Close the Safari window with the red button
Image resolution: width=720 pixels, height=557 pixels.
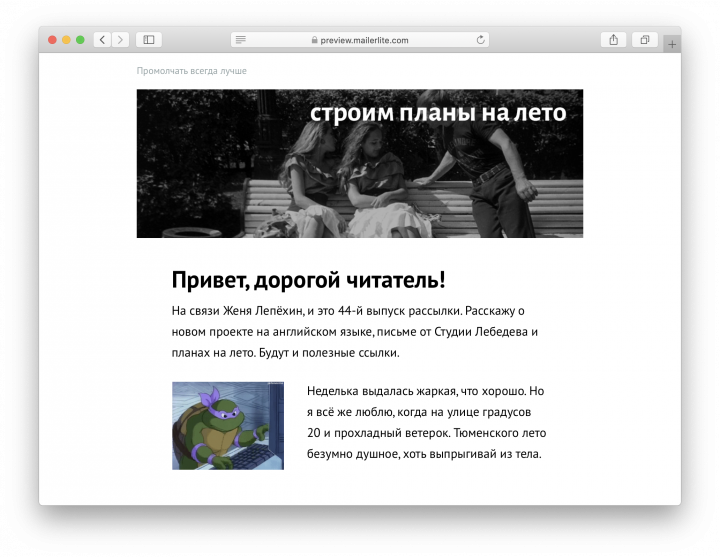tap(52, 40)
